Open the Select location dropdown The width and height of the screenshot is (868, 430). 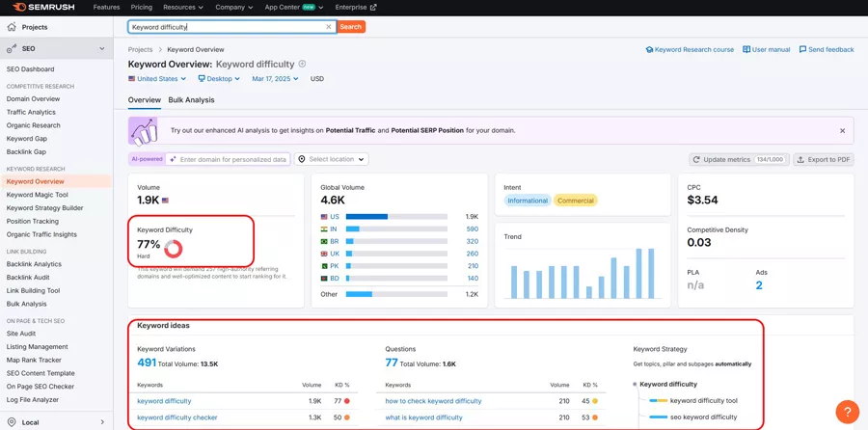(331, 159)
